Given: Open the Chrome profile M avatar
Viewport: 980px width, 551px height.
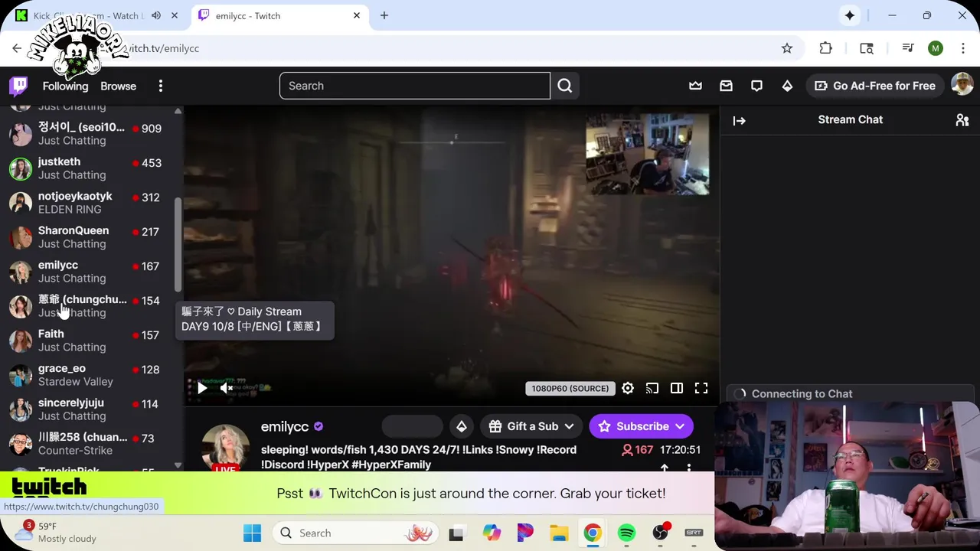Looking at the screenshot, I should tap(936, 48).
